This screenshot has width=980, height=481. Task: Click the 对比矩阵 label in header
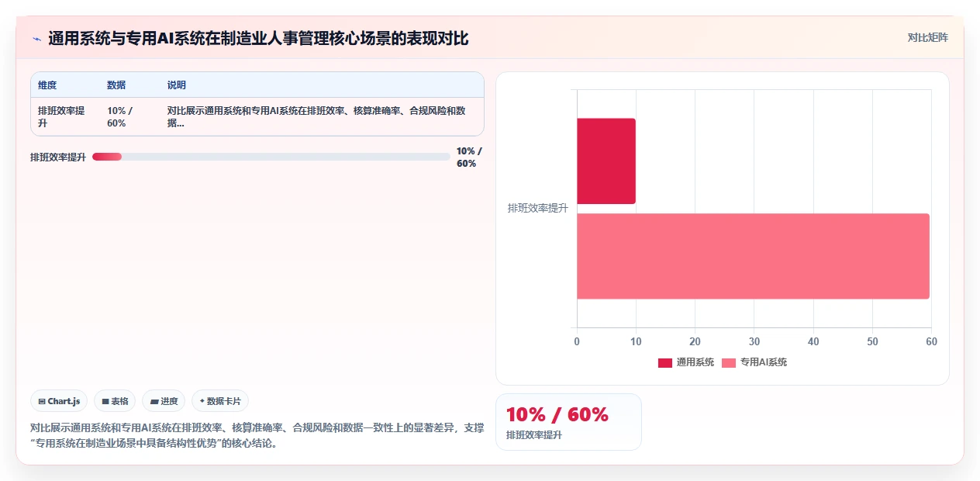click(x=927, y=37)
